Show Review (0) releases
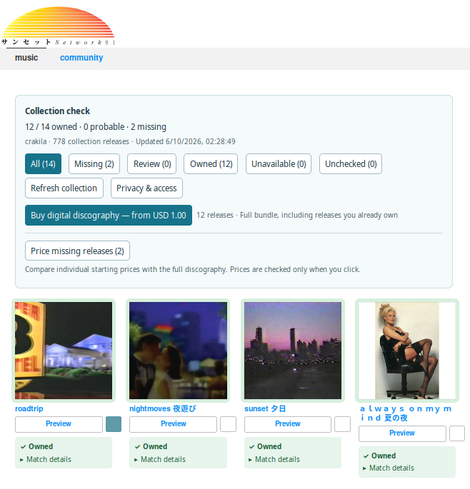The image size is (470, 489). [152, 164]
